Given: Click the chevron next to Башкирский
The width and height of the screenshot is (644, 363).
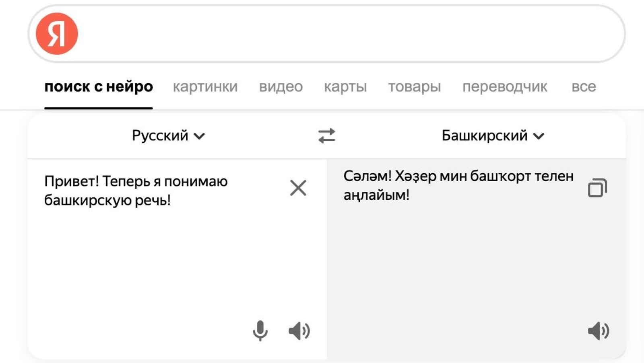Looking at the screenshot, I should click(x=539, y=136).
